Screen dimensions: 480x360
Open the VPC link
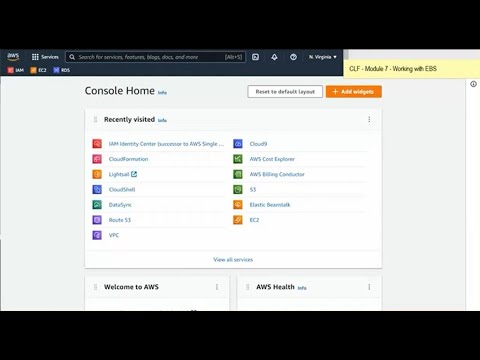tap(114, 235)
